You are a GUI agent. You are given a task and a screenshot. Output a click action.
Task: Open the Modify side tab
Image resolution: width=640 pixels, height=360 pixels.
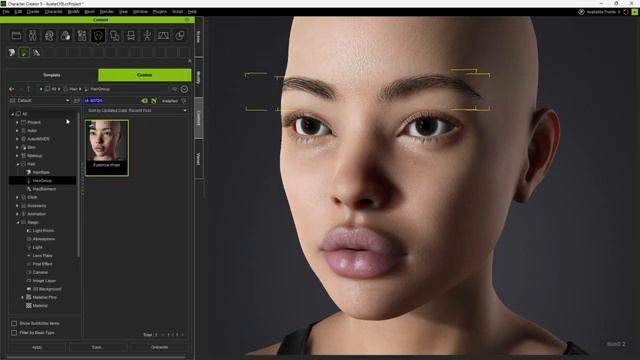(x=199, y=78)
